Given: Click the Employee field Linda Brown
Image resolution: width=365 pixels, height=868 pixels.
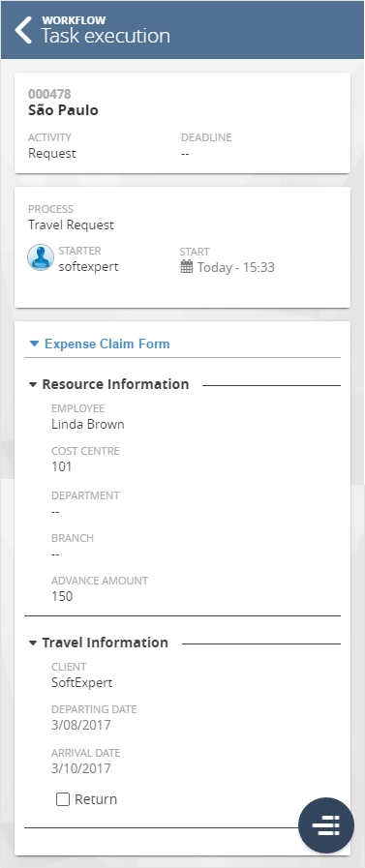Looking at the screenshot, I should pyautogui.click(x=88, y=425).
